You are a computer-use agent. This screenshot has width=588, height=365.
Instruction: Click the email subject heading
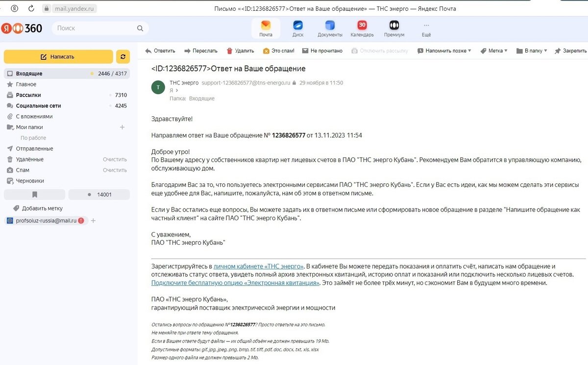coord(228,69)
